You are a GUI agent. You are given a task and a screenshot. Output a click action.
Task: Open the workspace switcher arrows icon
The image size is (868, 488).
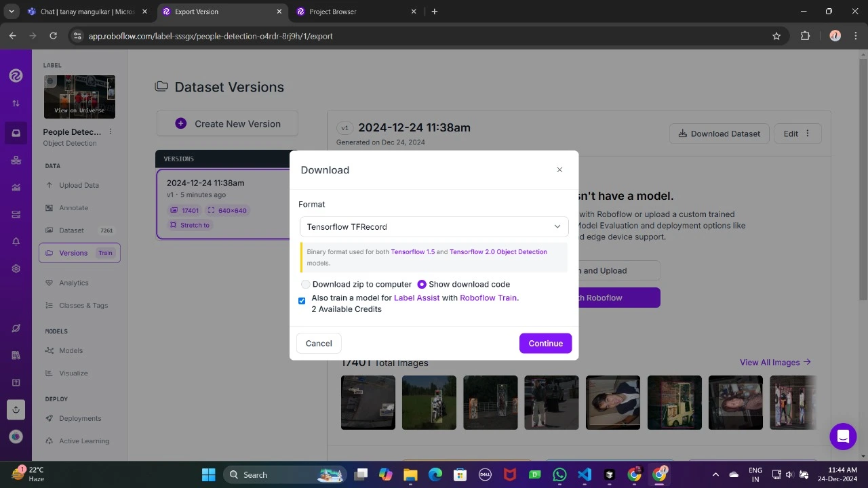[16, 104]
